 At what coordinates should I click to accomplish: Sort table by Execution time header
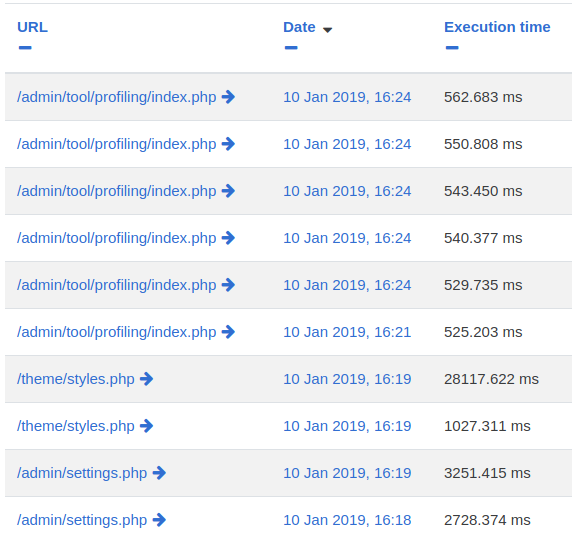tap(497, 27)
